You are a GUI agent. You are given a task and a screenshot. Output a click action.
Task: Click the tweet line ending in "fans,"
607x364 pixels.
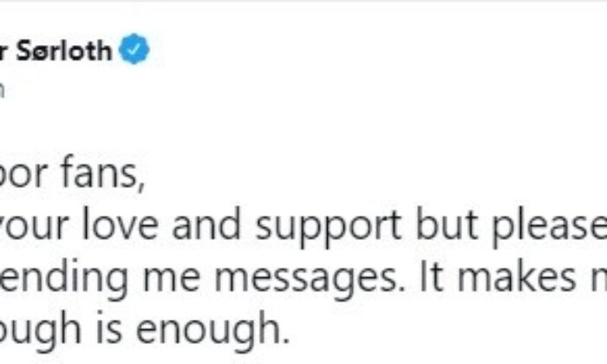(x=69, y=176)
